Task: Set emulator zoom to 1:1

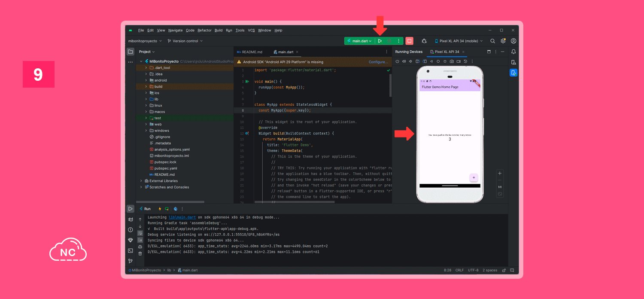Action: 500,187
